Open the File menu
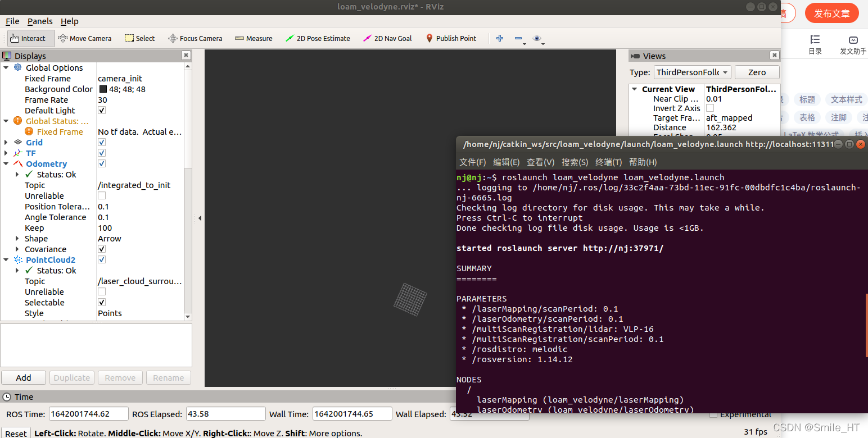This screenshot has height=438, width=868. click(12, 21)
